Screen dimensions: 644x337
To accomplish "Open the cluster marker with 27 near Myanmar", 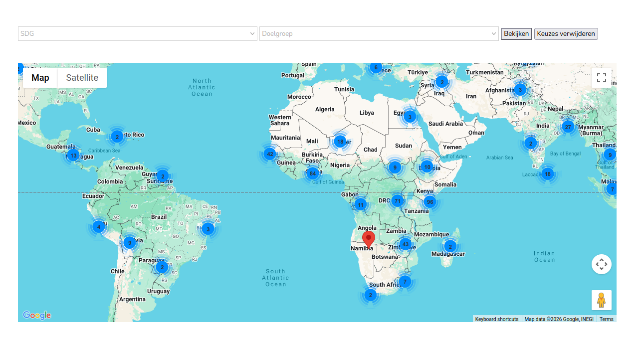I will point(568,127).
